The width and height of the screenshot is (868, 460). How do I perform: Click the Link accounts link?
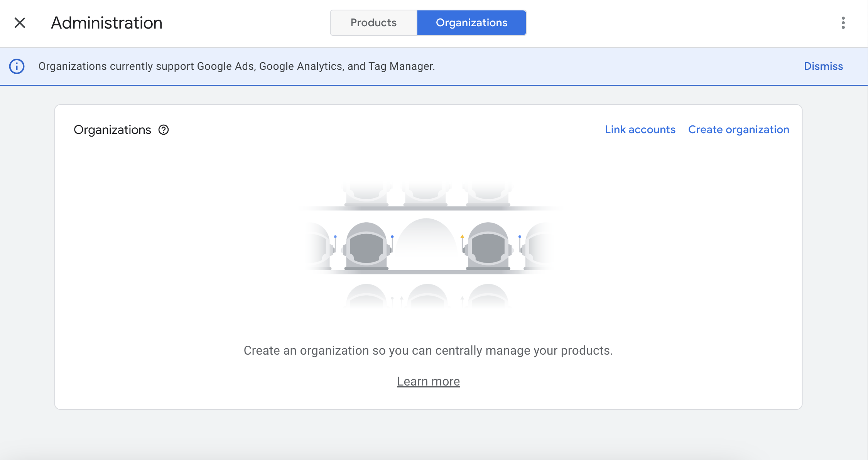[640, 130]
